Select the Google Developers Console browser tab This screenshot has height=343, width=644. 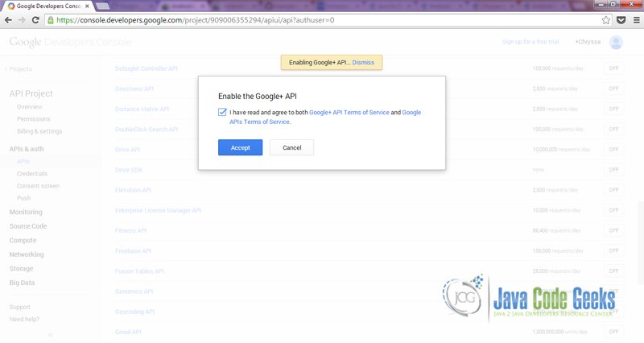(48, 6)
